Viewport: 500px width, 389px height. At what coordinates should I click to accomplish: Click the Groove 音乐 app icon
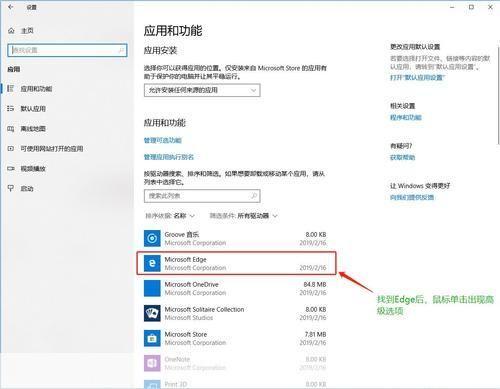[152, 238]
